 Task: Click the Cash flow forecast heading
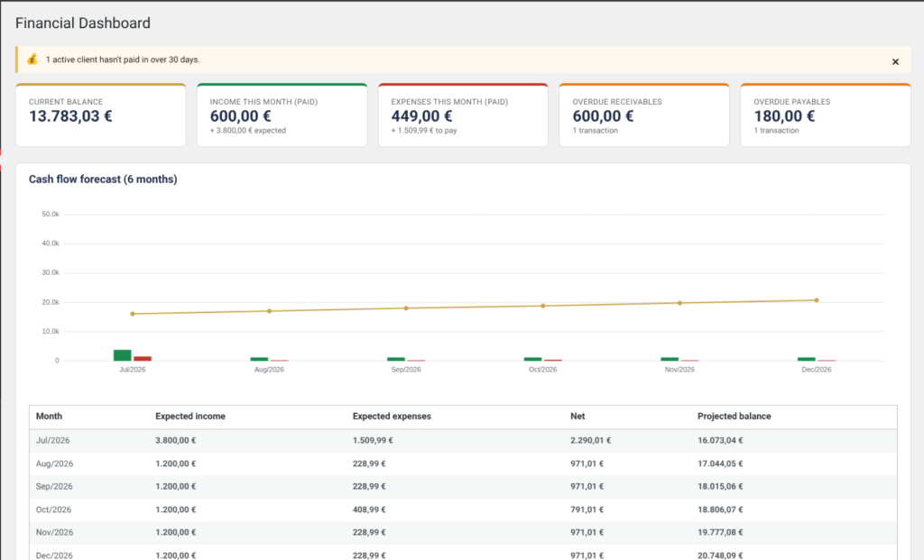pos(103,179)
